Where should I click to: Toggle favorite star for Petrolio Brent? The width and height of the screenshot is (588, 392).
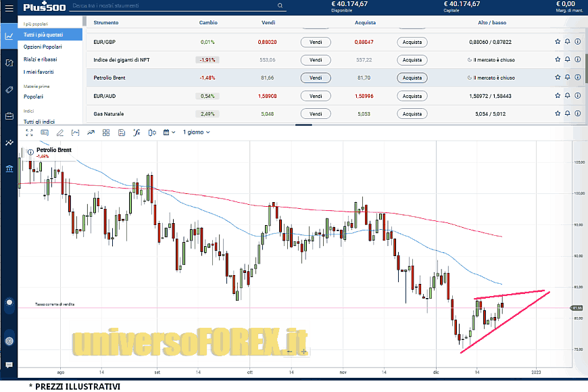click(x=558, y=78)
